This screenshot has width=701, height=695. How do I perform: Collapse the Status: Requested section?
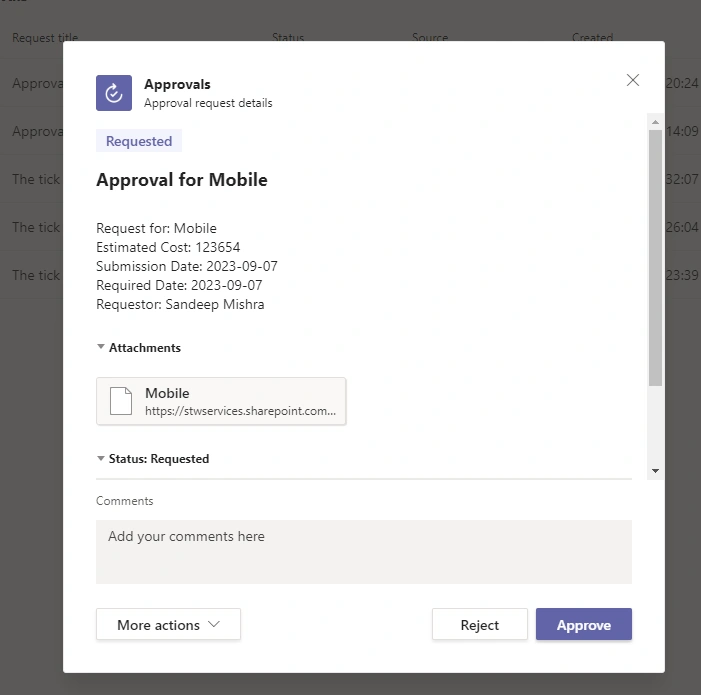click(101, 459)
